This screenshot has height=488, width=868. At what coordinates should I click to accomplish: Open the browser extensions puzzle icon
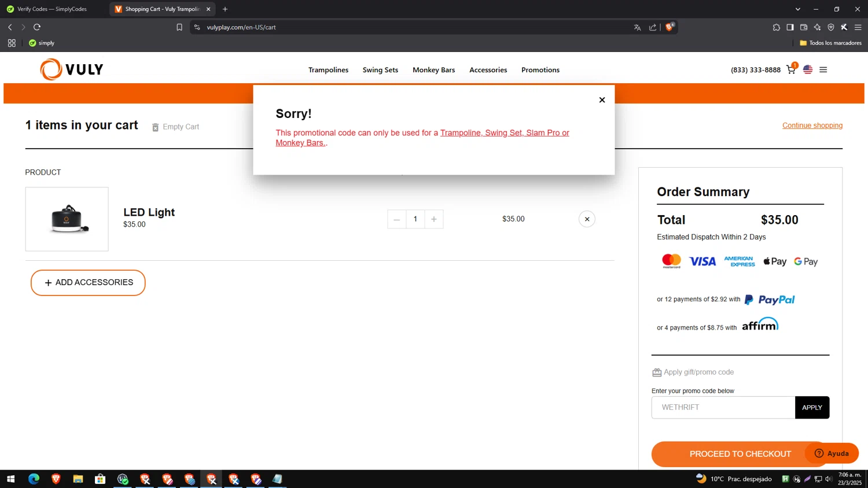point(776,27)
